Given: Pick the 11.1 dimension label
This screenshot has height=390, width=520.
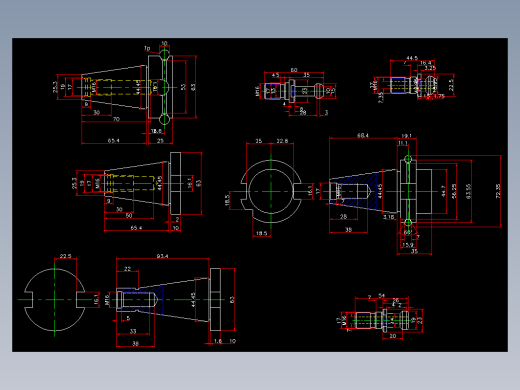Looking at the screenshot, I should pos(403,143).
